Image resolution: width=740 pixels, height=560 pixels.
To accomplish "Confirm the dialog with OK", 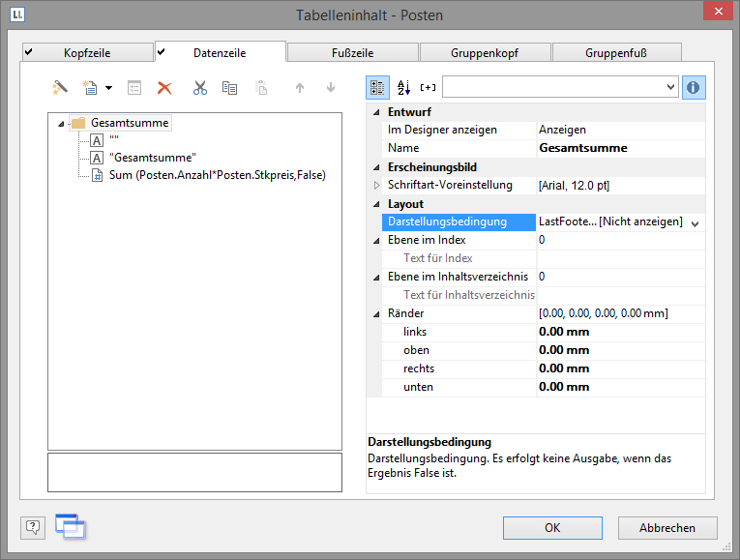I will 551,527.
